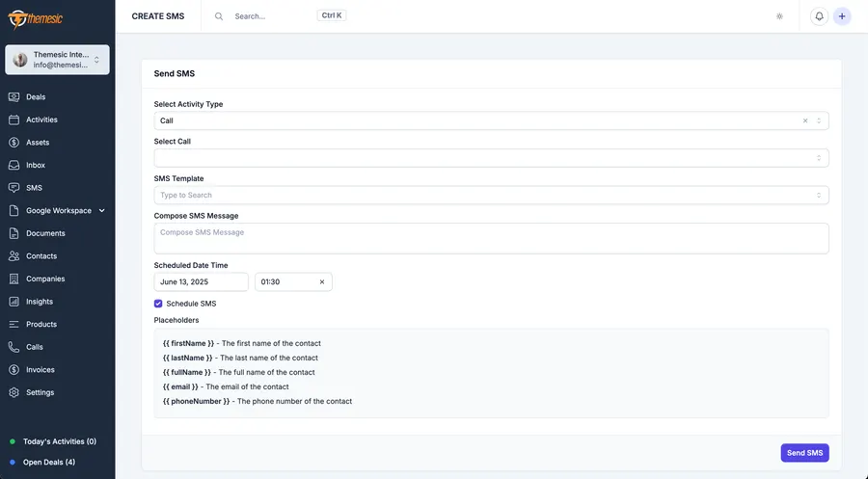Go to Deals in sidebar

click(36, 96)
